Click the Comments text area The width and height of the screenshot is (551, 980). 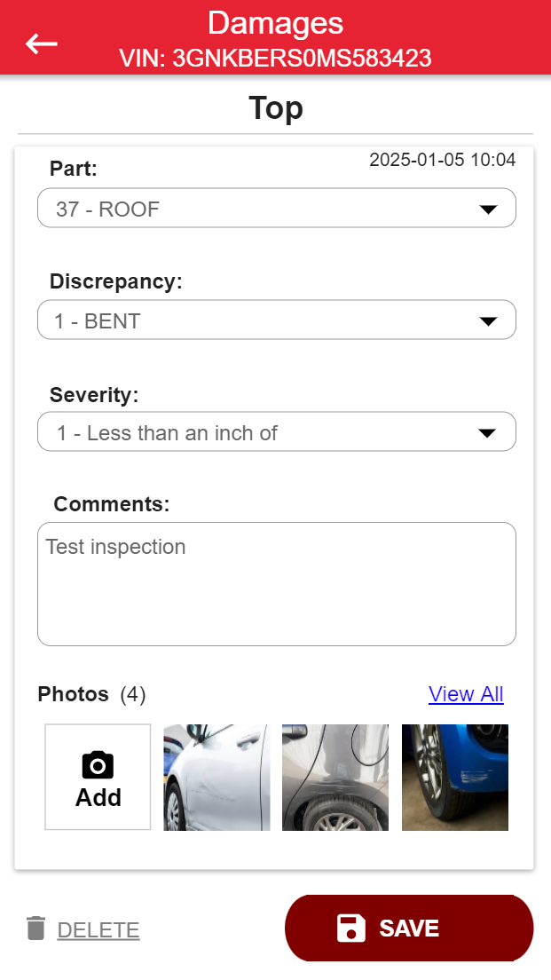(276, 583)
